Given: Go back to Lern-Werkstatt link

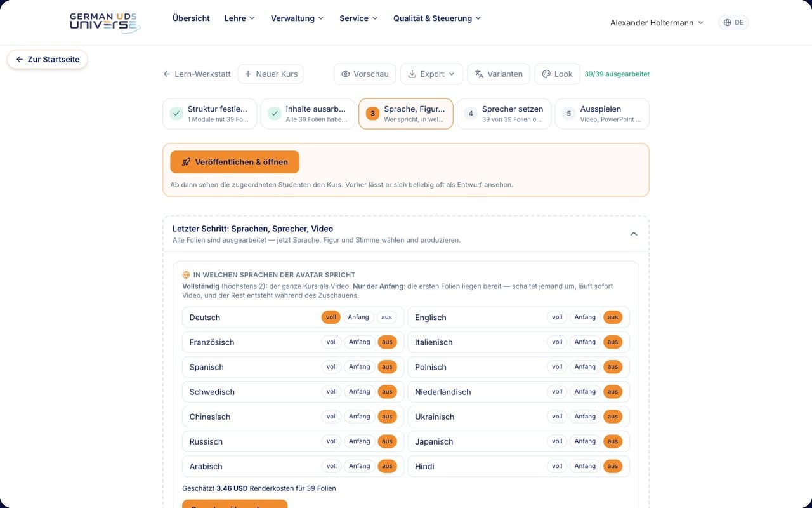Looking at the screenshot, I should tap(197, 74).
